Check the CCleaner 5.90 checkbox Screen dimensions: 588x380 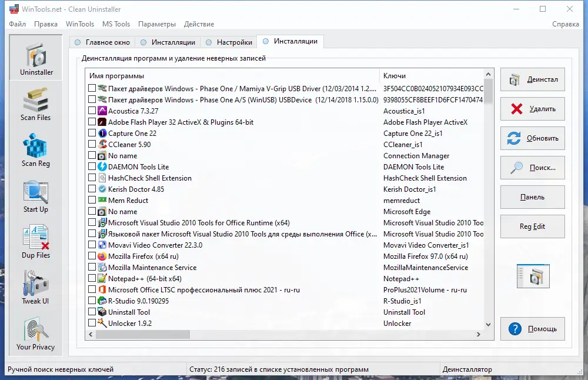92,144
